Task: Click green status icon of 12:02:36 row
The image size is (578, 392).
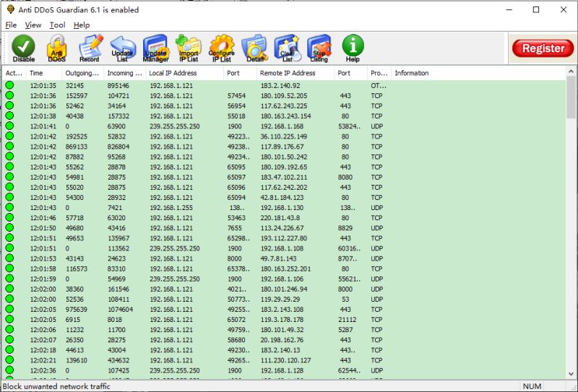Action: point(9,370)
